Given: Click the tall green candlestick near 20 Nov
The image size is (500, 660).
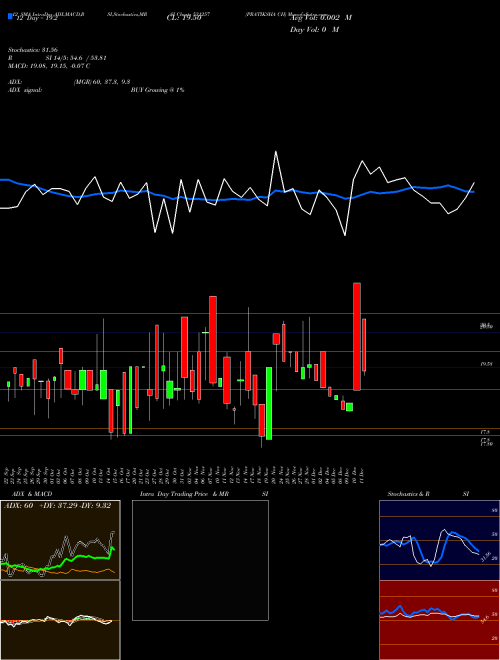Looking at the screenshot, I should [269, 403].
